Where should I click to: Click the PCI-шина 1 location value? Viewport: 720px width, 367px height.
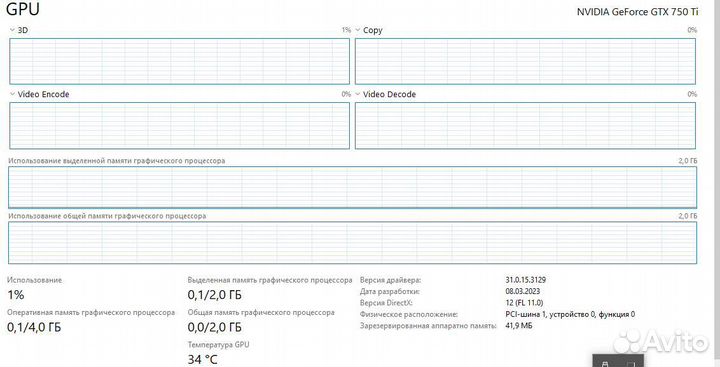(570, 314)
